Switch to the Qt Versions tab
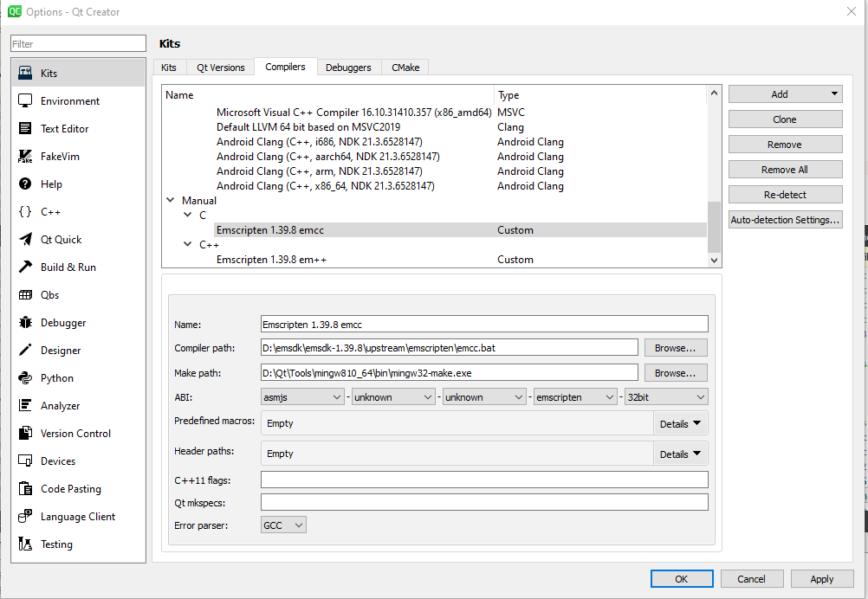 [x=222, y=67]
